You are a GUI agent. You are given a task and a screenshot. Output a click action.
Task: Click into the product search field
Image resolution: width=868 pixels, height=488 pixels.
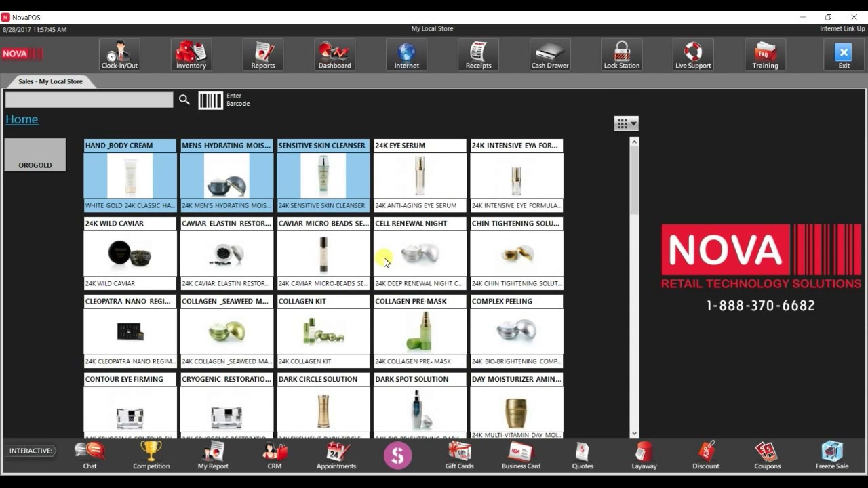(89, 100)
